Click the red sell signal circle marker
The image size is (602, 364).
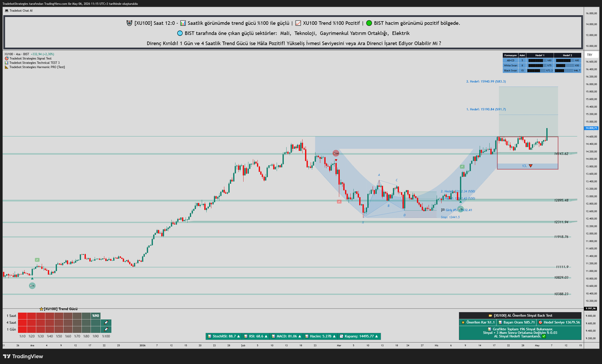point(336,153)
